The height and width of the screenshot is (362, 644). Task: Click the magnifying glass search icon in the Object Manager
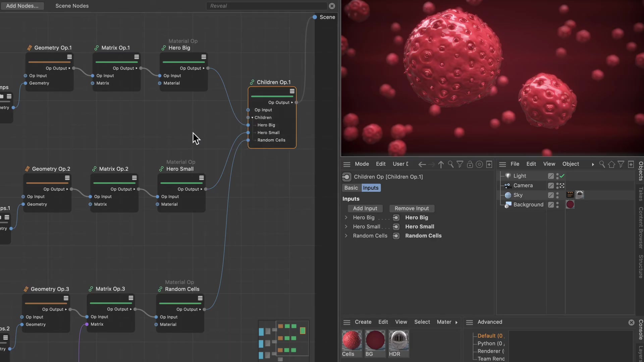602,164
